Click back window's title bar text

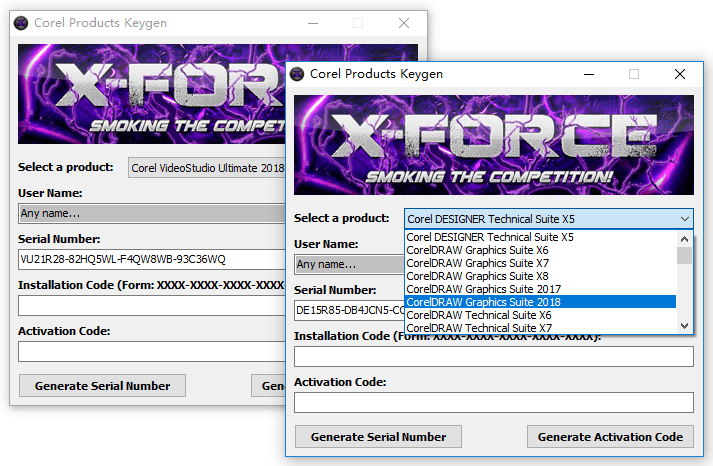click(100, 23)
